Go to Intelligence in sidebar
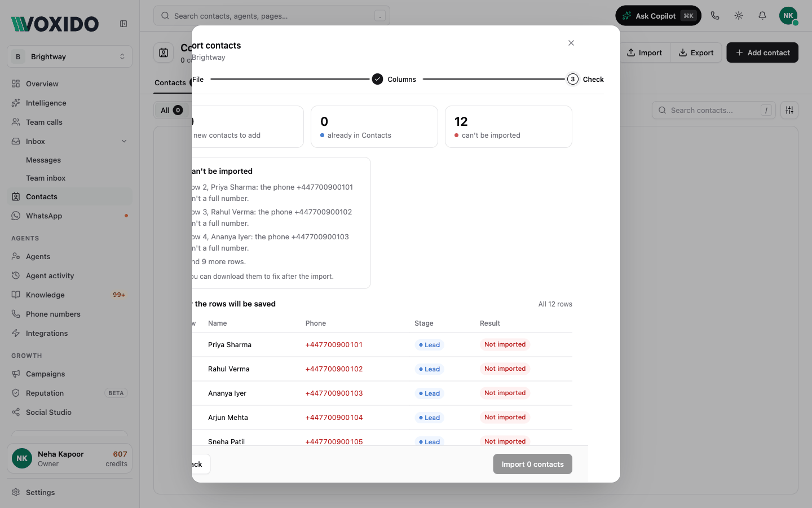The width and height of the screenshot is (812, 508). click(70, 103)
